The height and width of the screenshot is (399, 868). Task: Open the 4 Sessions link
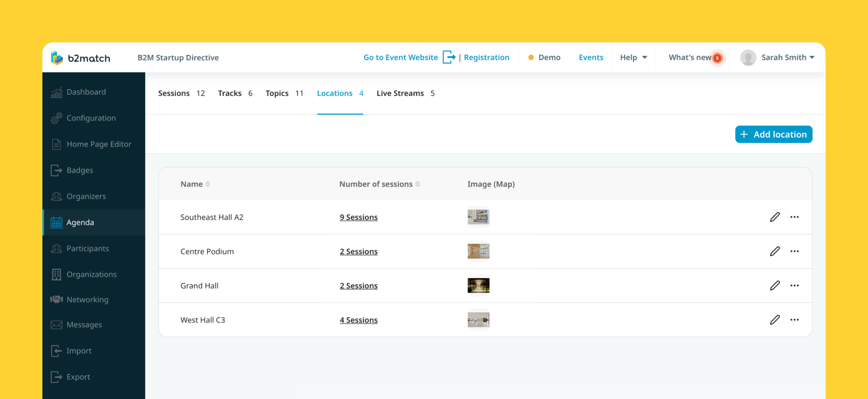(359, 320)
